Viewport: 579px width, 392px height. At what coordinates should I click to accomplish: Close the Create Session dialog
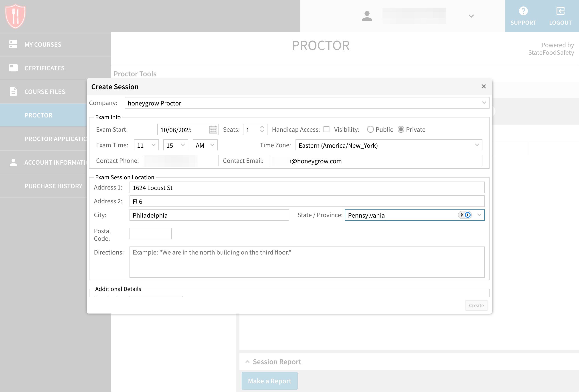(484, 86)
